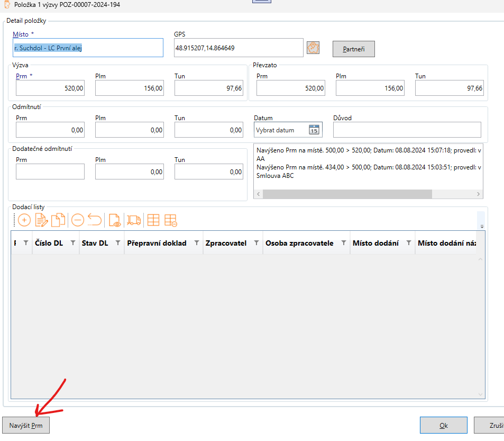504x441 pixels.
Task: Click the grid with minus icon
Action: 170,220
